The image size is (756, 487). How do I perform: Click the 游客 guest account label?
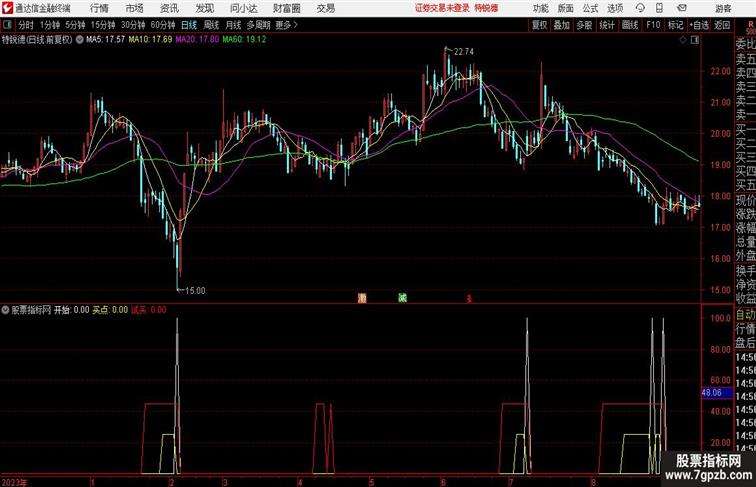click(x=723, y=8)
